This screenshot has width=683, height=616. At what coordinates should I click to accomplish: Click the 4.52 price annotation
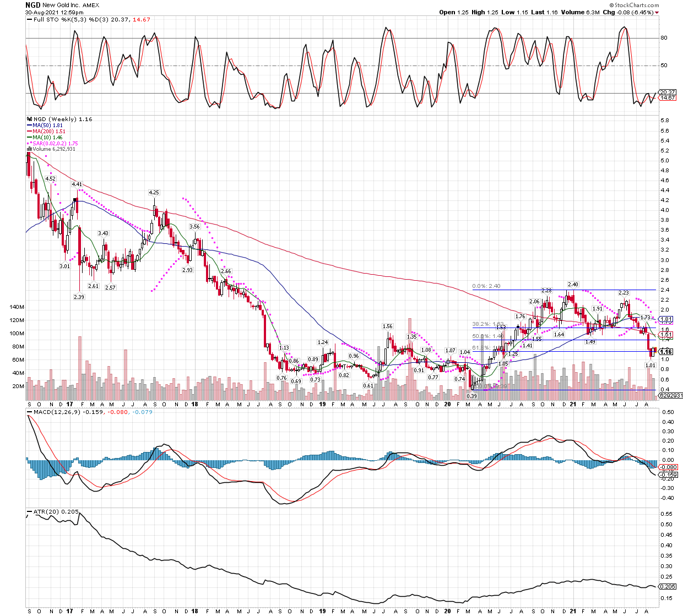(50, 179)
